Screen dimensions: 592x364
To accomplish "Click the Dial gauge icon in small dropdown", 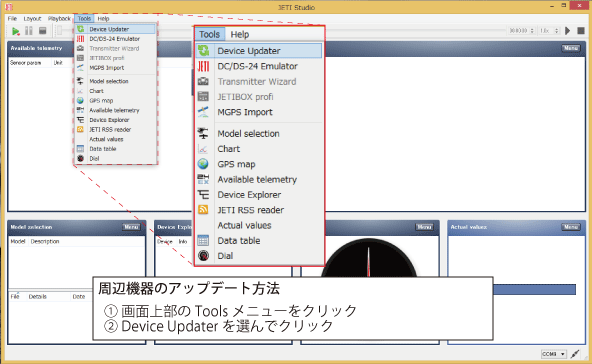I will 80,159.
